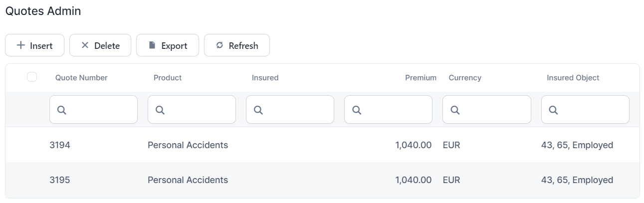Click the plus icon on Insert
The image size is (644, 203).
21,45
